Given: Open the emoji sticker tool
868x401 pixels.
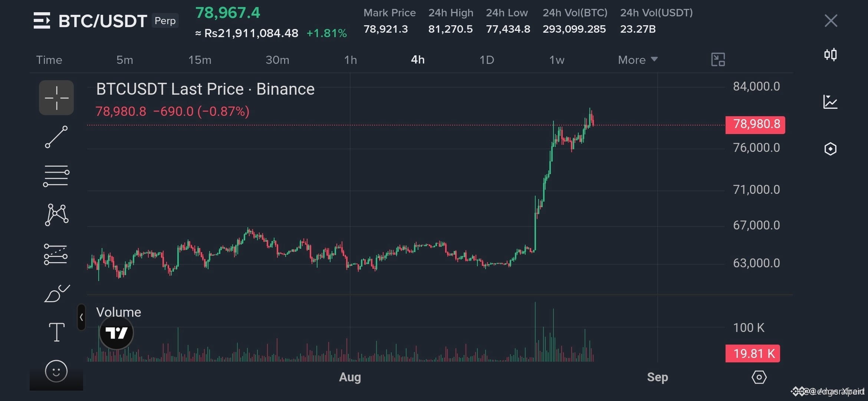Looking at the screenshot, I should point(56,371).
